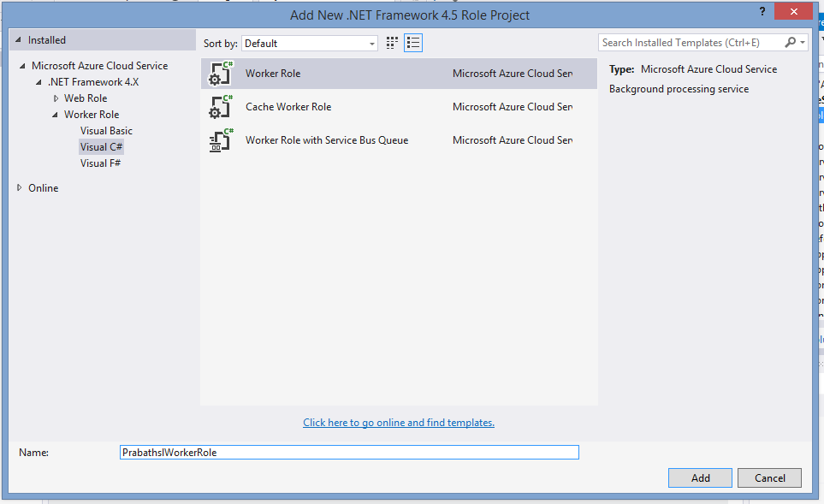Close the Add New Role Project dialog
The height and width of the screenshot is (504, 824).
pos(793,11)
